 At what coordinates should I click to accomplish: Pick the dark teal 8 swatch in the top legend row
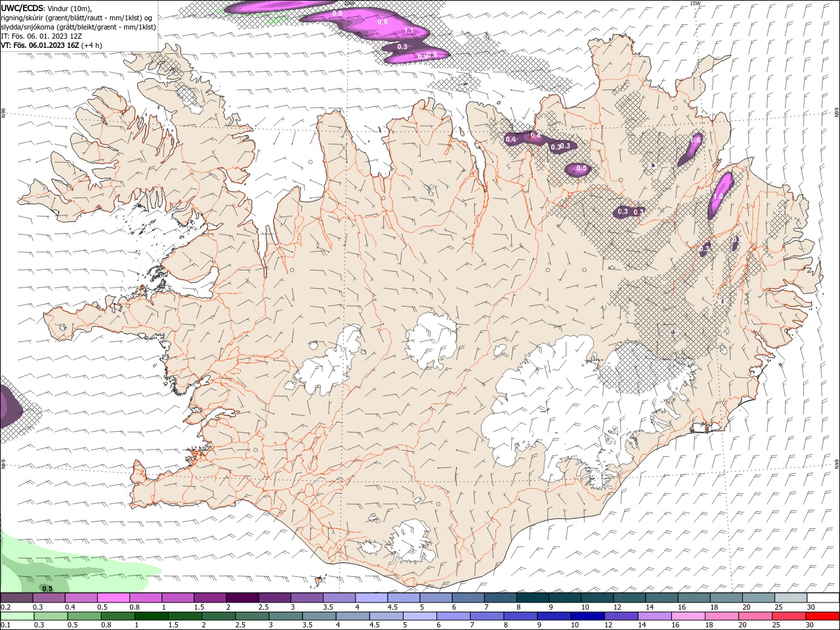pyautogui.click(x=532, y=598)
